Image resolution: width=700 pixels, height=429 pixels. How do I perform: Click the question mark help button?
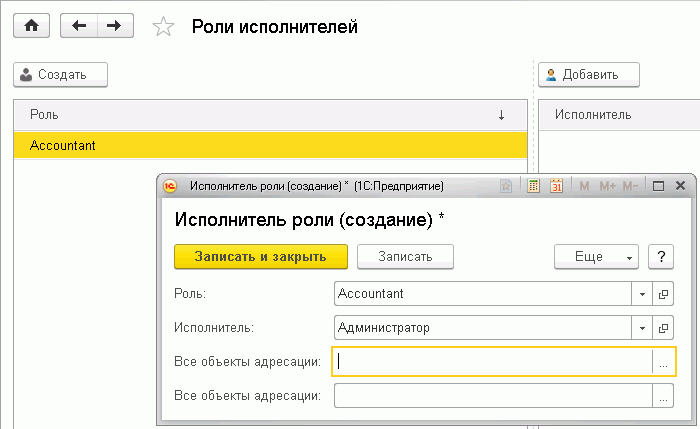point(659,257)
